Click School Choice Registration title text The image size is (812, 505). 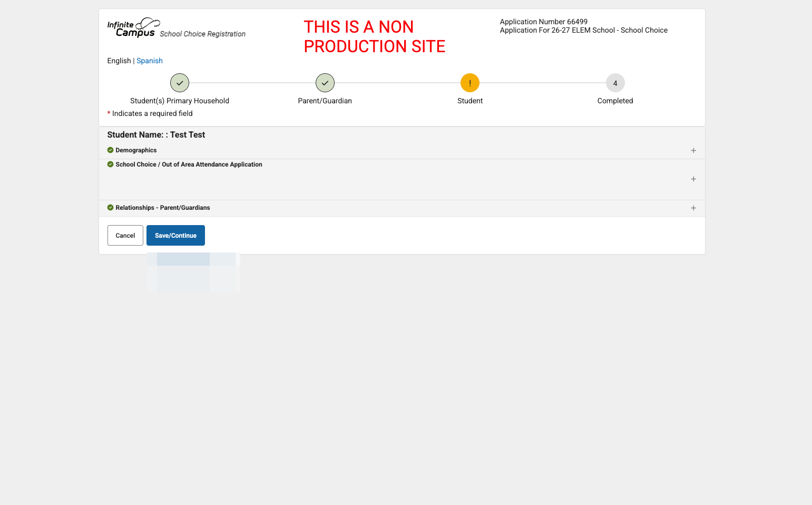pyautogui.click(x=203, y=34)
